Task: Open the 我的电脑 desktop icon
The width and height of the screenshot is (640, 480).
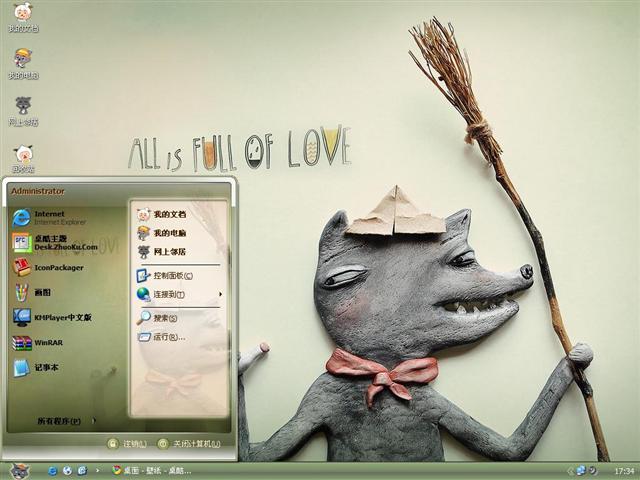Action: click(x=23, y=64)
